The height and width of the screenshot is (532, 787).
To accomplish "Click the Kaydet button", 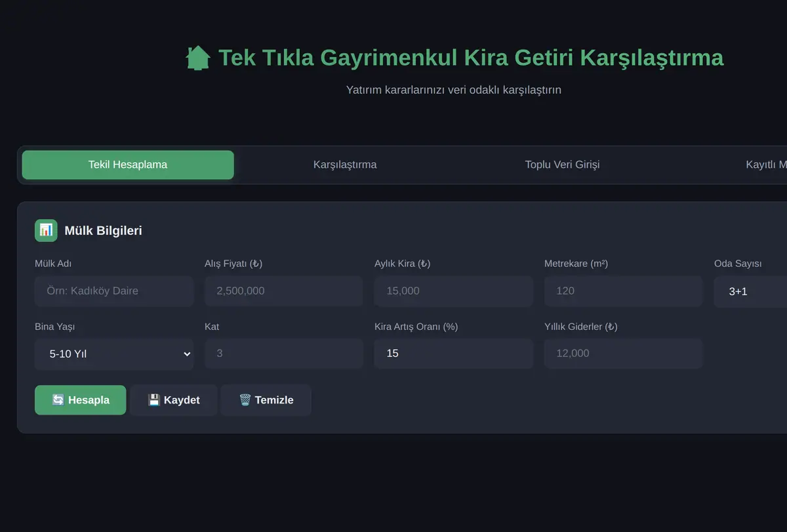I will (x=174, y=400).
